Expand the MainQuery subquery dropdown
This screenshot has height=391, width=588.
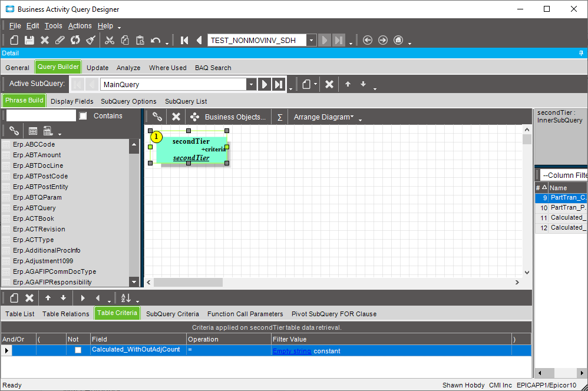tap(252, 84)
